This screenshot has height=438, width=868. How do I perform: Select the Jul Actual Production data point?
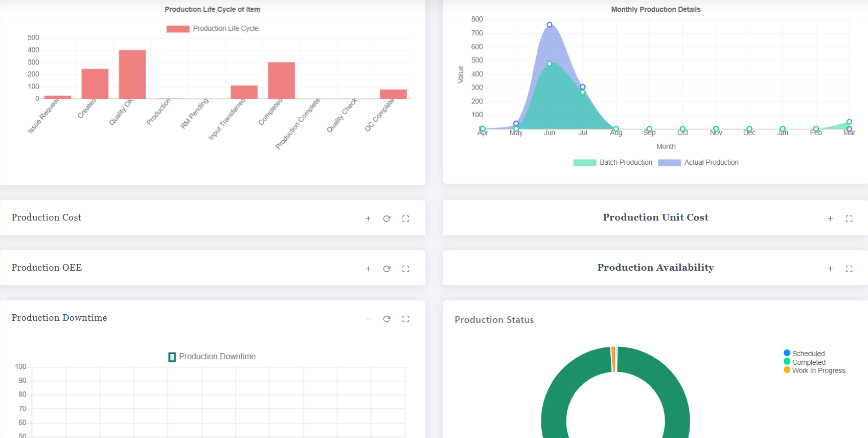coord(583,87)
